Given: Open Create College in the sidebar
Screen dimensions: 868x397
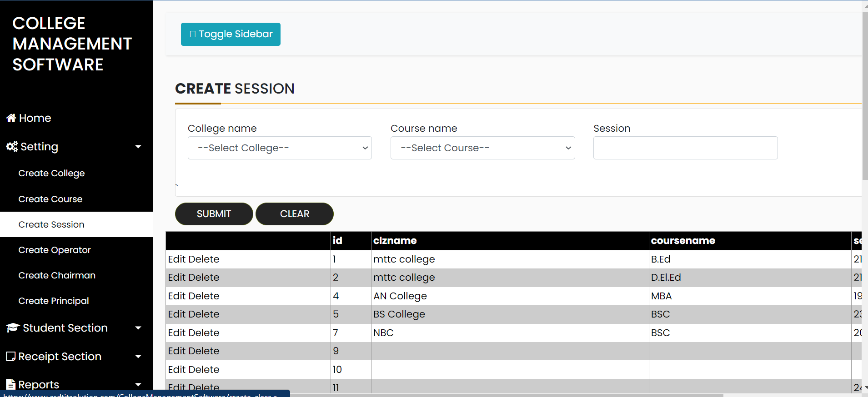Looking at the screenshot, I should click(x=51, y=174).
